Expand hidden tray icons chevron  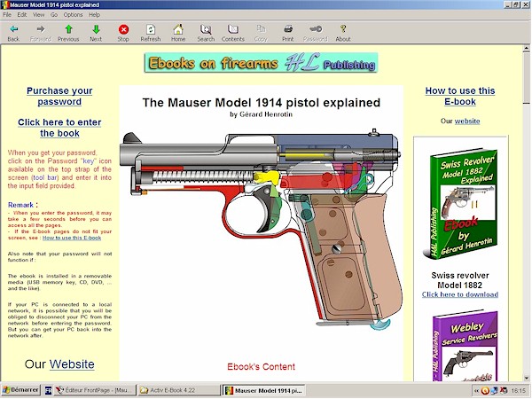(477, 391)
